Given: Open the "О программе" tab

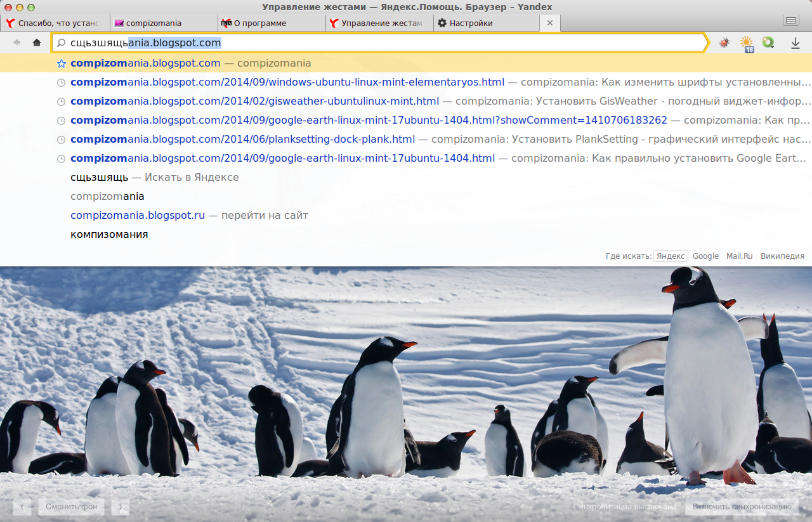Looking at the screenshot, I should click(x=272, y=23).
